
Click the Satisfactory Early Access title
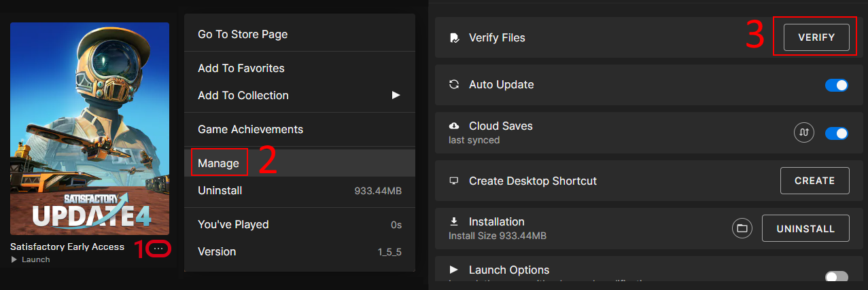(x=67, y=247)
